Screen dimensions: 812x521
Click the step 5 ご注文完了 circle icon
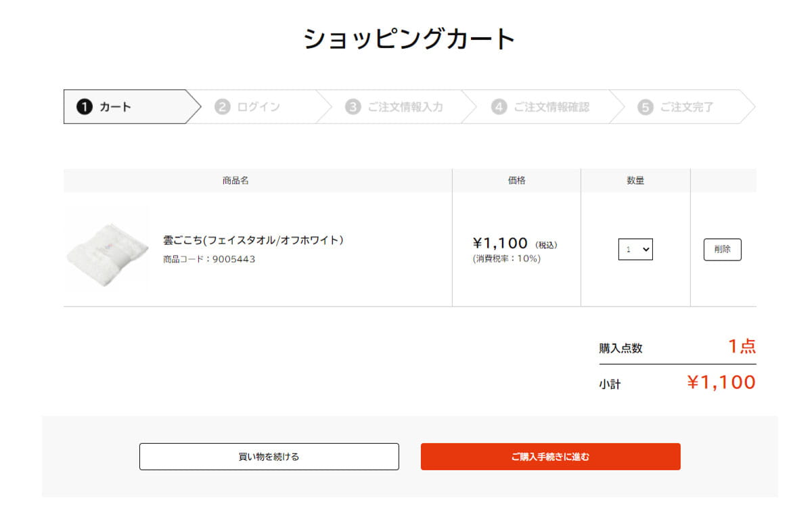[644, 106]
